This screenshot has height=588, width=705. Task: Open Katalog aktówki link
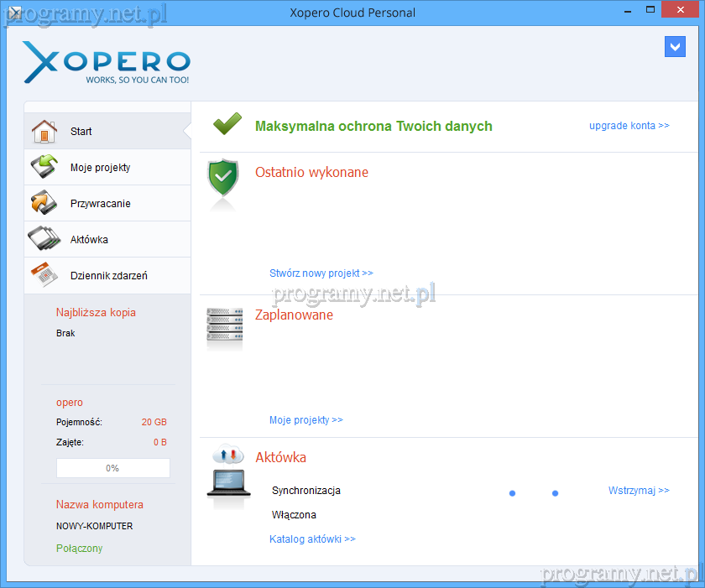[x=312, y=539]
